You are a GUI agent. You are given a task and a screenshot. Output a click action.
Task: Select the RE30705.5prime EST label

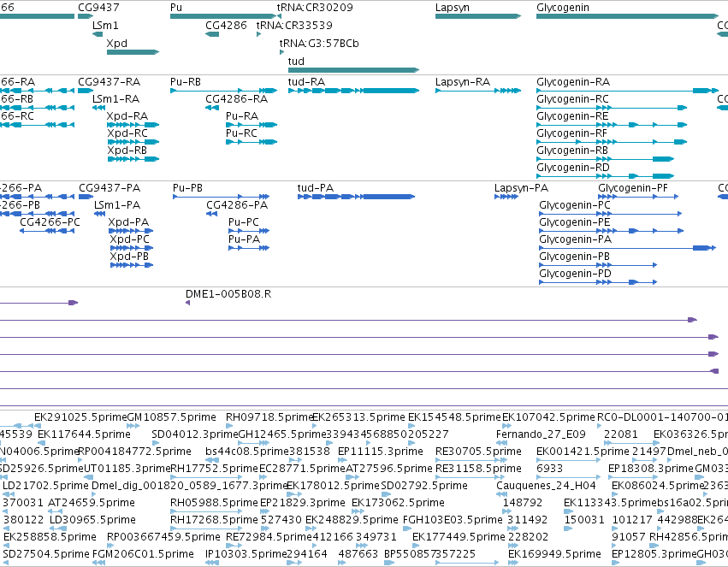[x=479, y=452]
